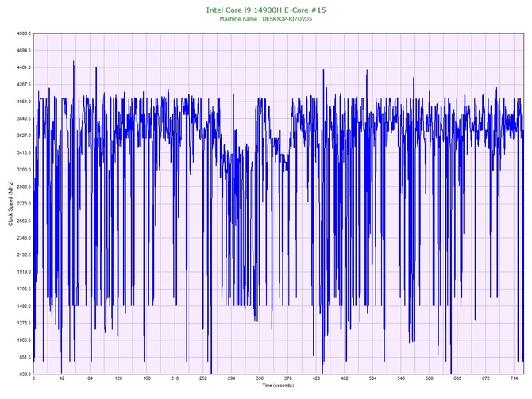Click the x-axis tick label 420

[x=316, y=378]
